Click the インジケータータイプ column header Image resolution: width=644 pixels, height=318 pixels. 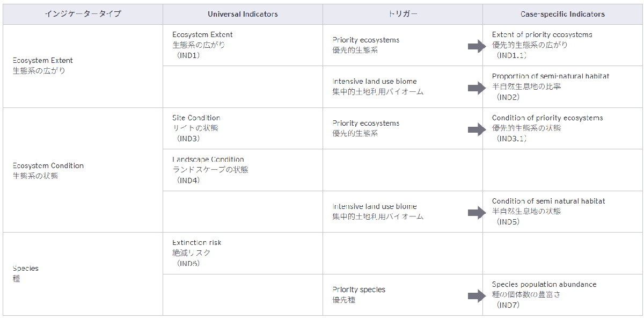[83, 14]
